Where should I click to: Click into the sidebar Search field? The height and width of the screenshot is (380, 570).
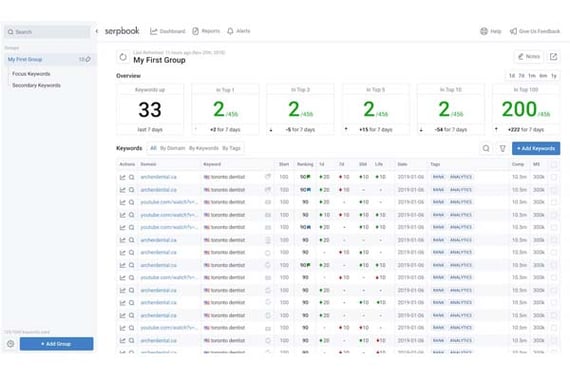click(47, 32)
